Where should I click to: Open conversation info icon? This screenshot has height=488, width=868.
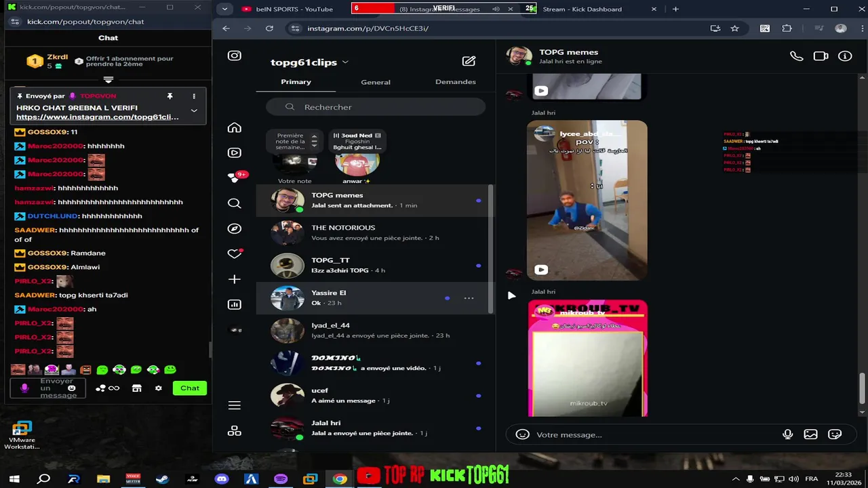point(845,56)
